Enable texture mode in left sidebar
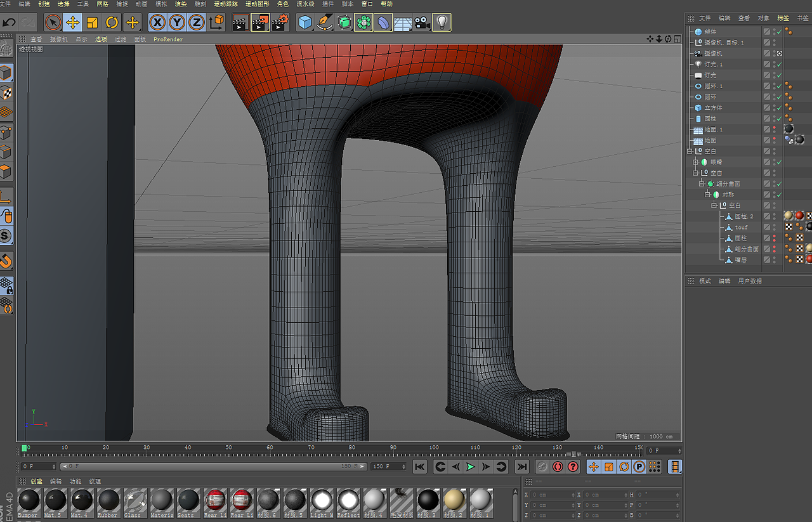Image resolution: width=812 pixels, height=522 pixels. (6, 93)
